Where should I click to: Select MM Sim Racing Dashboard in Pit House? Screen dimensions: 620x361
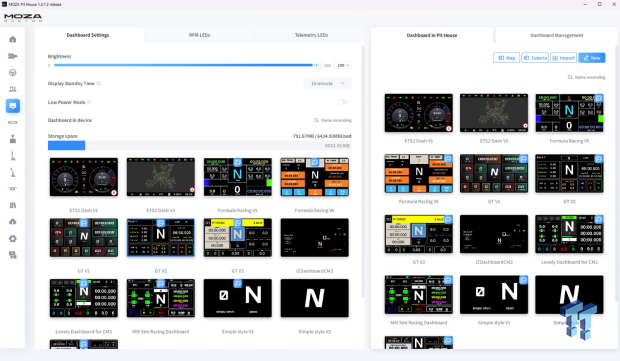419,295
